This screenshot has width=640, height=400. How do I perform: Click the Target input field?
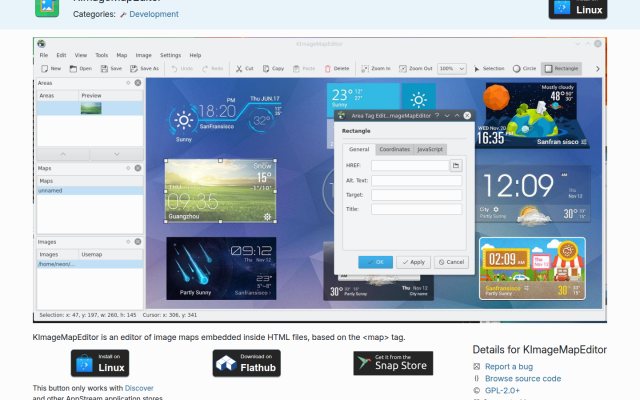coord(416,195)
